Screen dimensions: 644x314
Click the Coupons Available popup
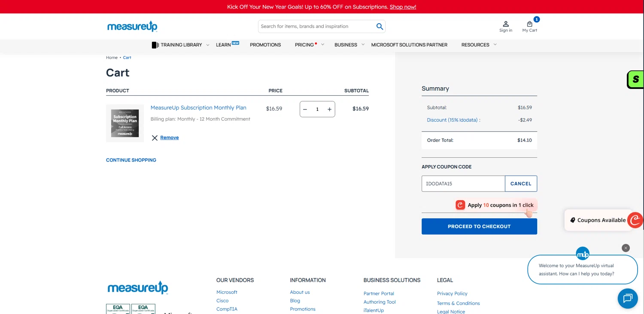598,220
